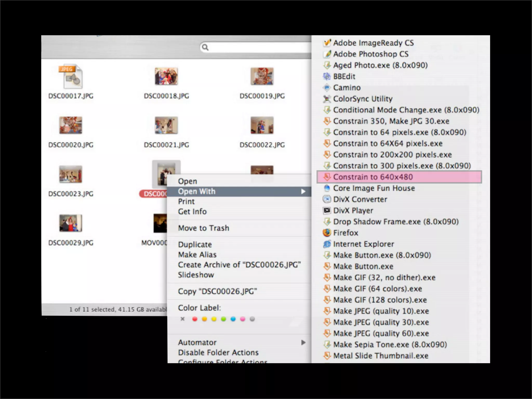532x399 pixels.
Task: Click the BBEdit application icon
Action: (327, 76)
